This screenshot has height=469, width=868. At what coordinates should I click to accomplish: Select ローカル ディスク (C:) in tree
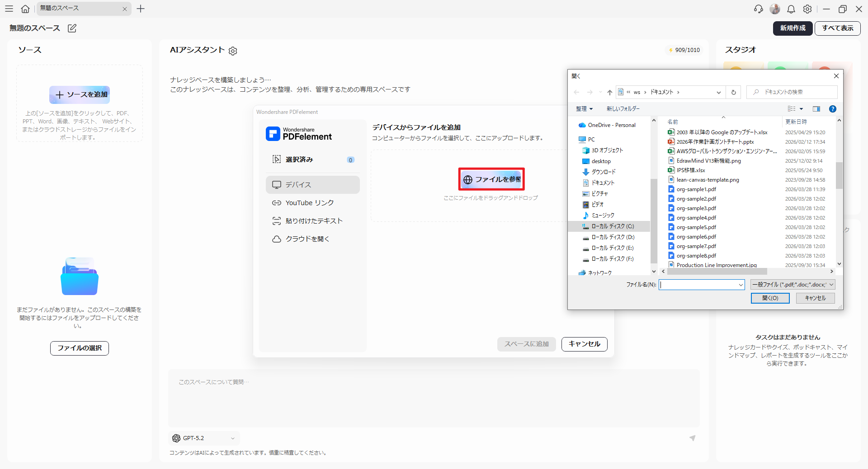pos(609,226)
